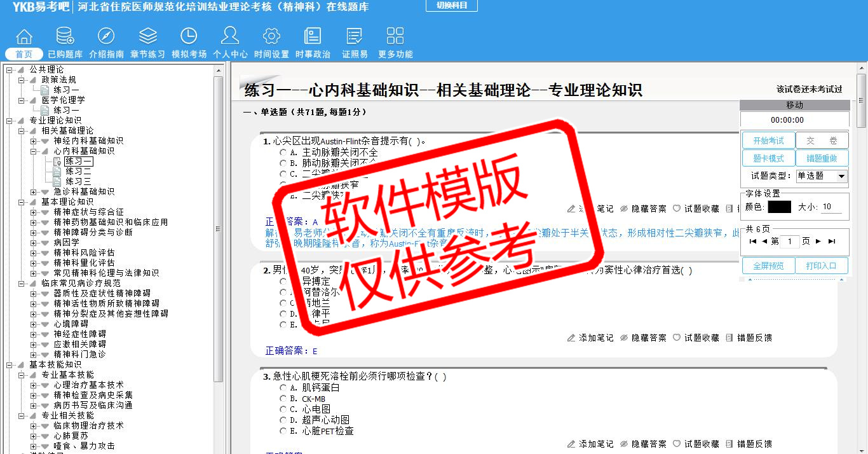
Task: Click 交卷 button
Action: (x=822, y=141)
